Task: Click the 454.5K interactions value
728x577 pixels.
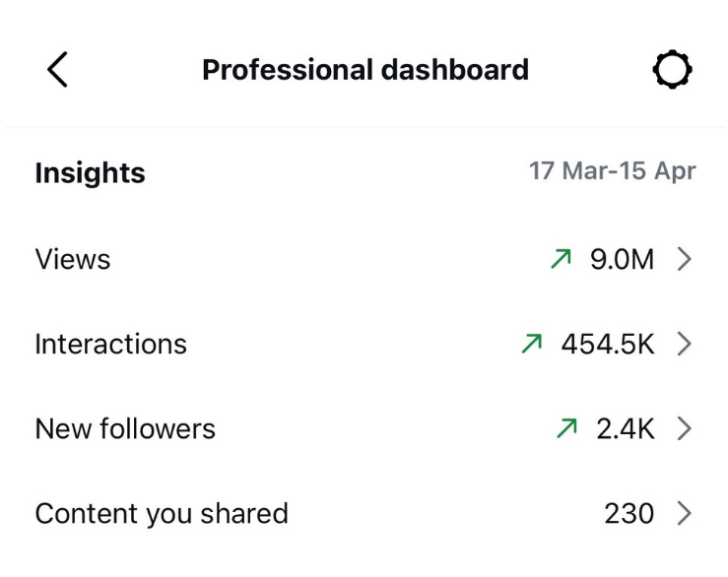Action: (x=608, y=344)
